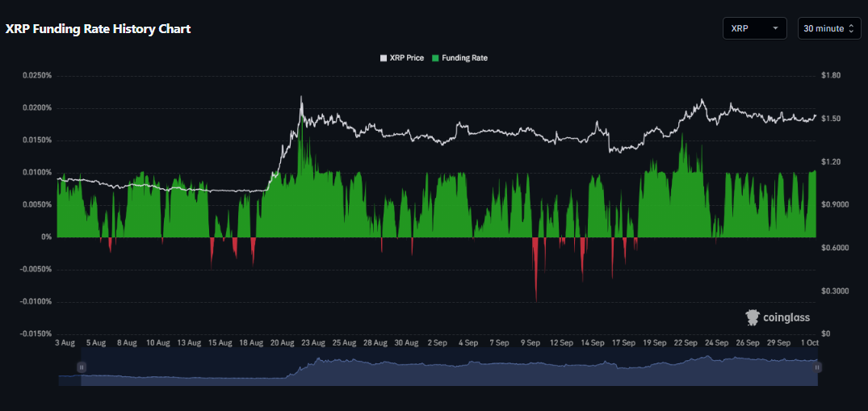Click the left range slider handle
The height and width of the screenshot is (411, 868).
coord(82,367)
